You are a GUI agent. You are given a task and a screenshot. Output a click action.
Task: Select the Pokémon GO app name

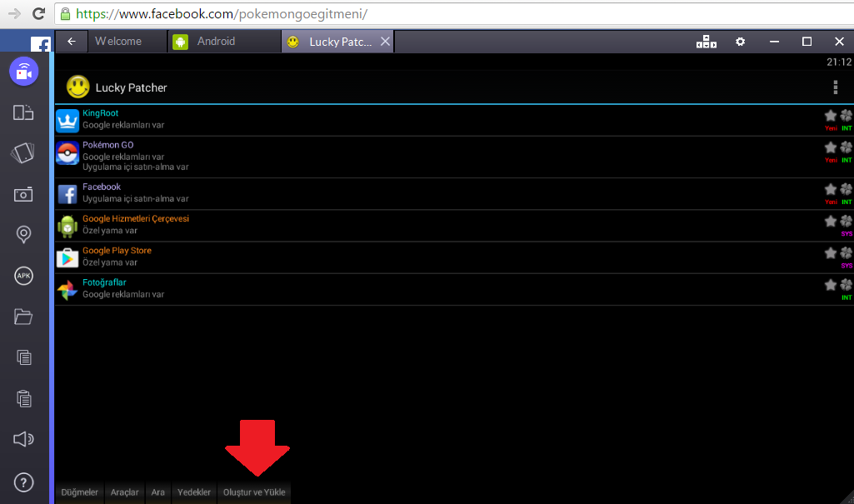(107, 145)
